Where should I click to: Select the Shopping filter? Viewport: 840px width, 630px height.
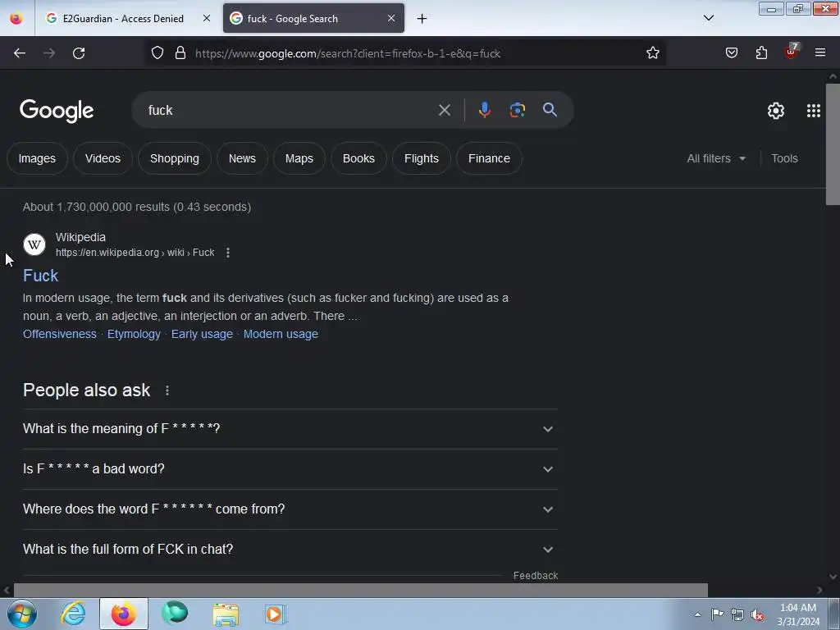[x=175, y=158]
